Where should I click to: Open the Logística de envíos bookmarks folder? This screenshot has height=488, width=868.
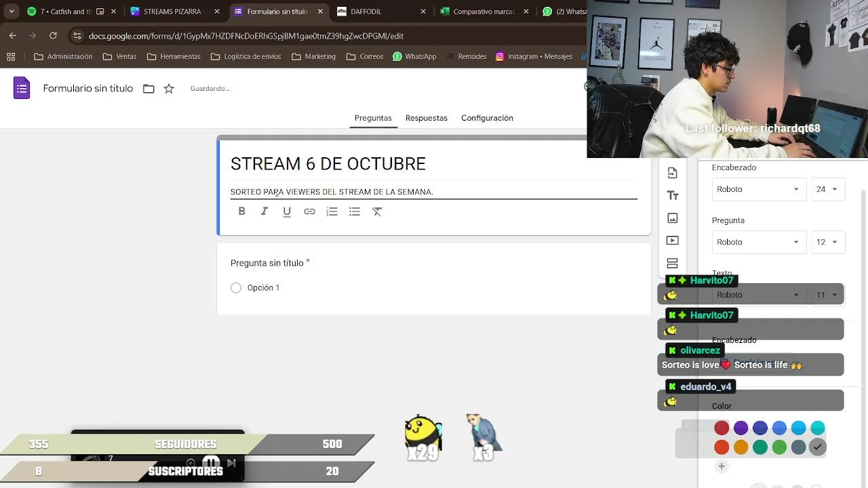(x=245, y=57)
